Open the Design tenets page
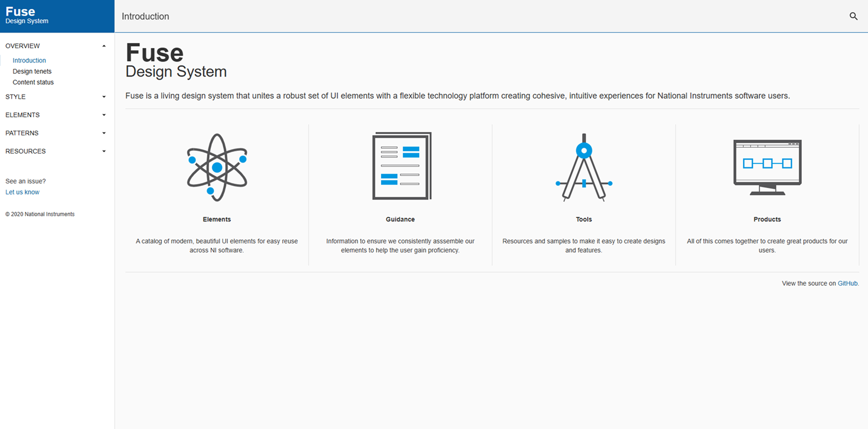868x429 pixels. tap(32, 71)
